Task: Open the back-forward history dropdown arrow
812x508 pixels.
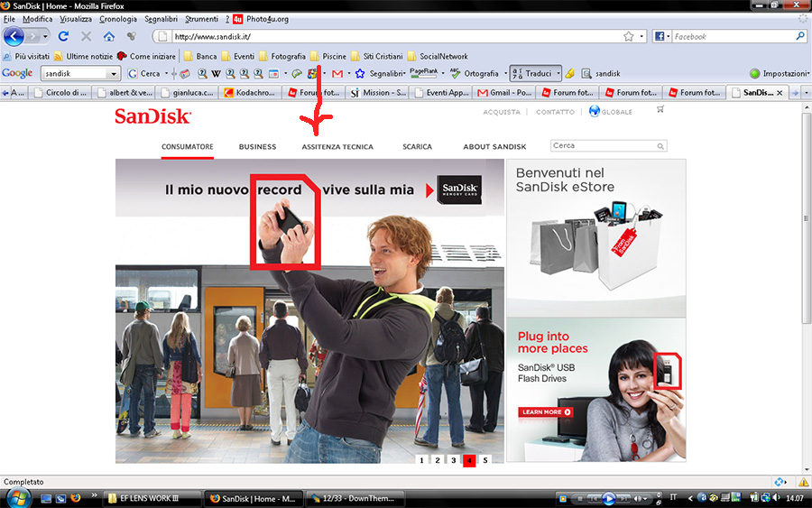Action: click(45, 37)
